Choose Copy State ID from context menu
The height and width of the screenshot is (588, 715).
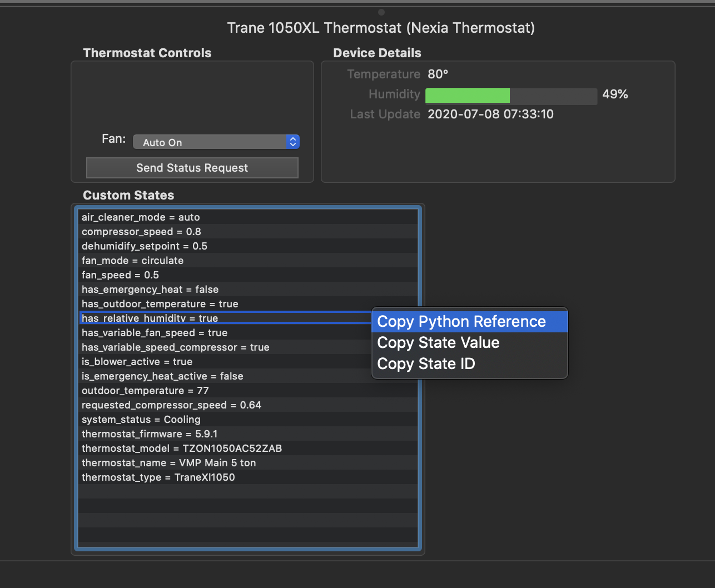(x=469, y=364)
